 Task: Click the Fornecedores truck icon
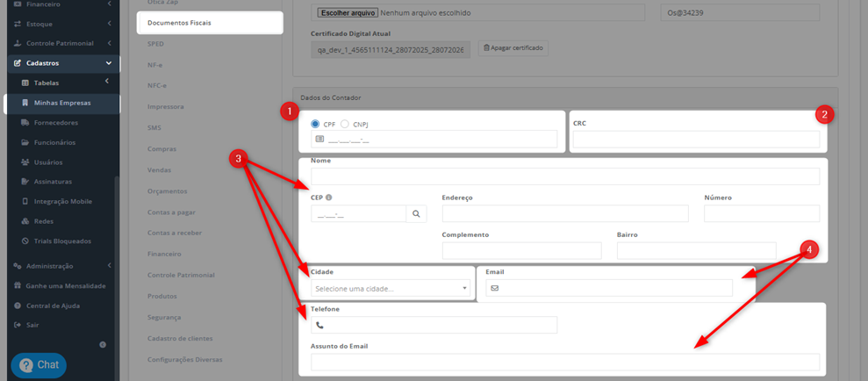point(25,122)
